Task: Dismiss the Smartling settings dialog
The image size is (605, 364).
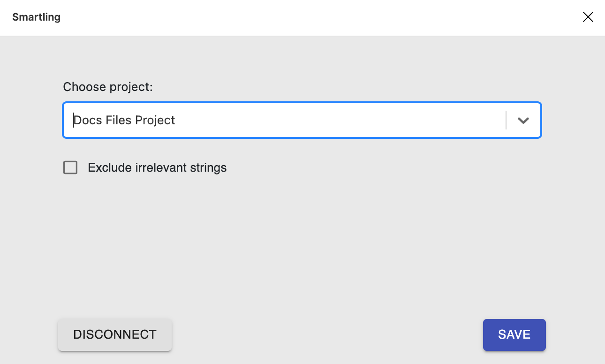Action: [x=588, y=17]
